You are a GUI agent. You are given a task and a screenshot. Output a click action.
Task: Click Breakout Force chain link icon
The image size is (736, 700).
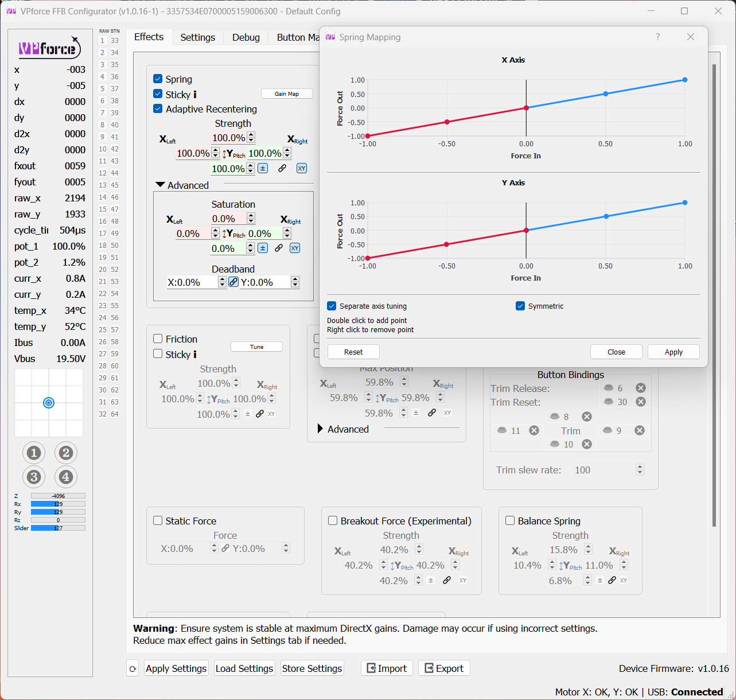tap(447, 580)
